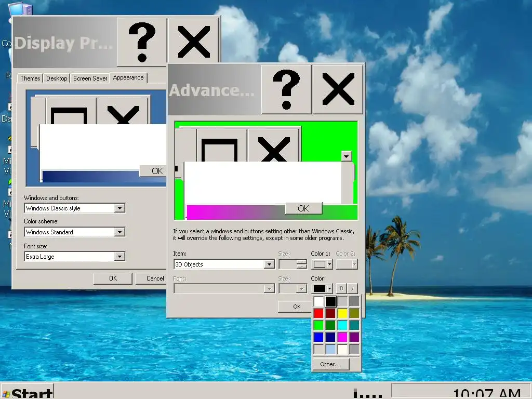The width and height of the screenshot is (532, 399).
Task: Choose the yellow palette swatch
Action: click(342, 313)
